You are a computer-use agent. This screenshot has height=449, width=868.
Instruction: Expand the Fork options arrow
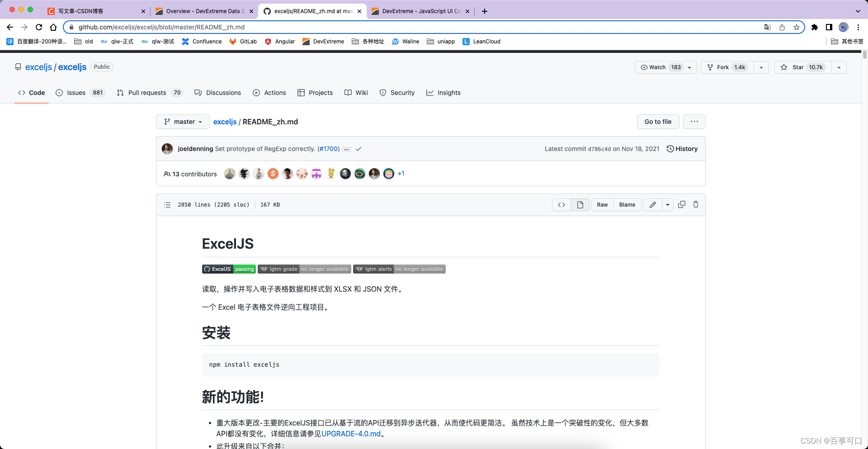761,67
